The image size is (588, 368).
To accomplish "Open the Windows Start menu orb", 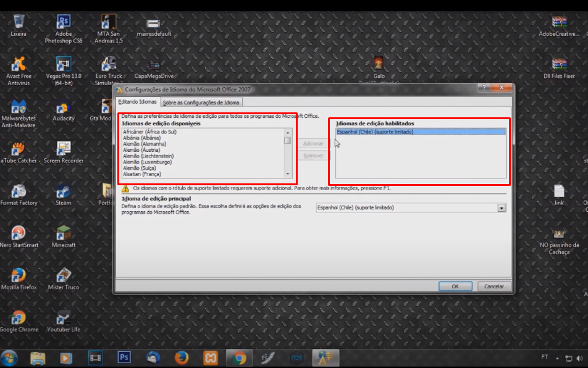I will [x=9, y=358].
